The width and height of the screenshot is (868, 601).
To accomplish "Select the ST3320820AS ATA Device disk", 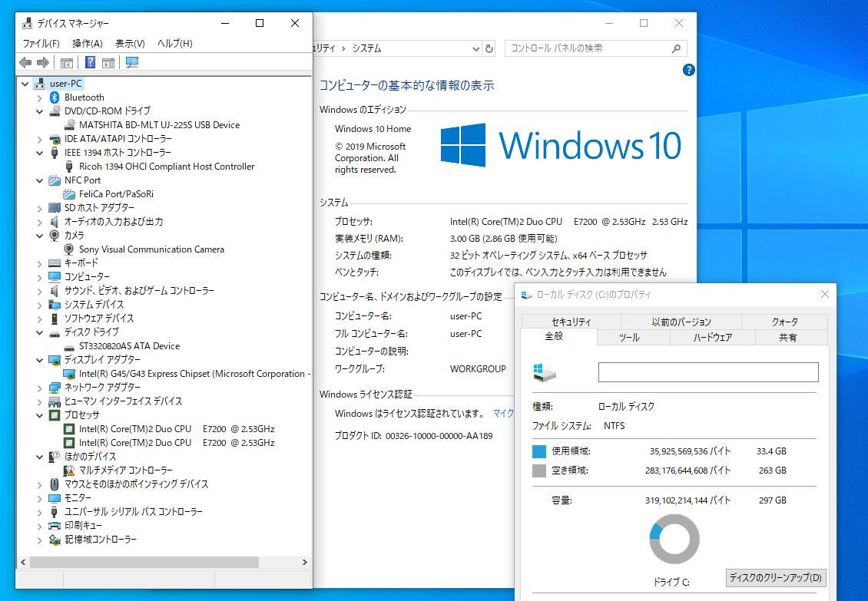I will click(129, 346).
